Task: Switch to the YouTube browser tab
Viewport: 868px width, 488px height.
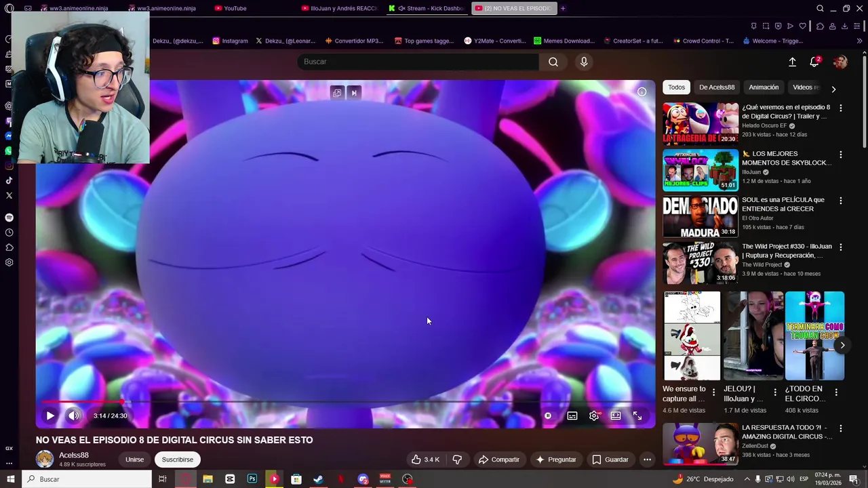Action: pyautogui.click(x=231, y=8)
